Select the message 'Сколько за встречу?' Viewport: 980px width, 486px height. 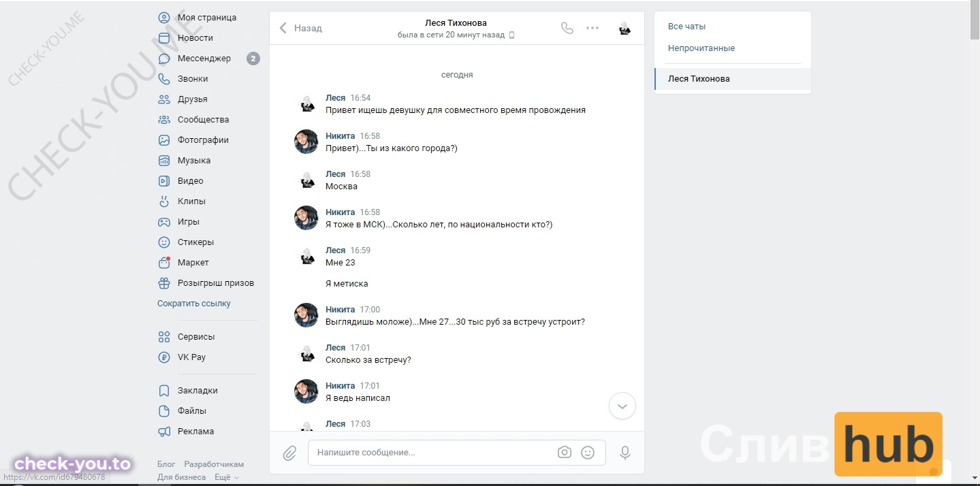(x=368, y=360)
